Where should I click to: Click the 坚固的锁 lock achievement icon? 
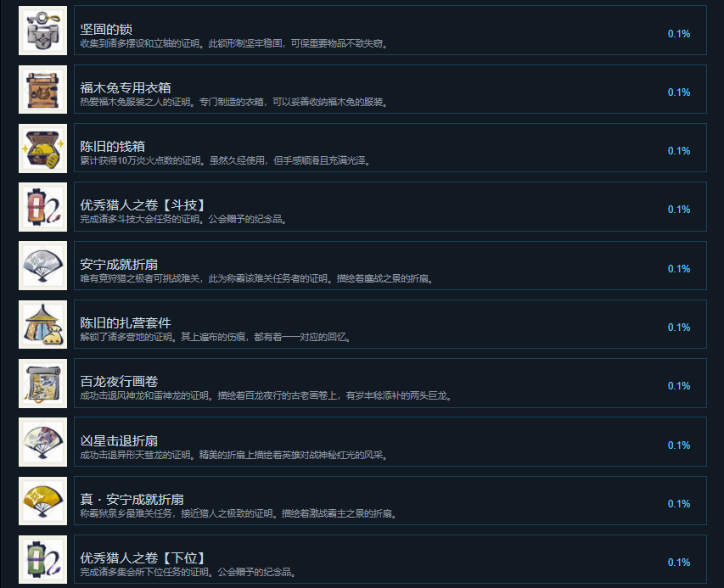[43, 31]
